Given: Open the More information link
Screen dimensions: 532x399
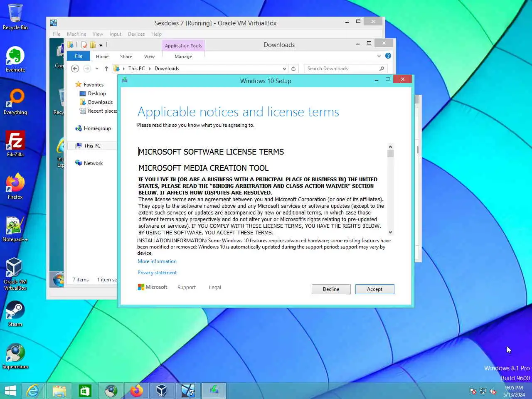Looking at the screenshot, I should point(157,261).
